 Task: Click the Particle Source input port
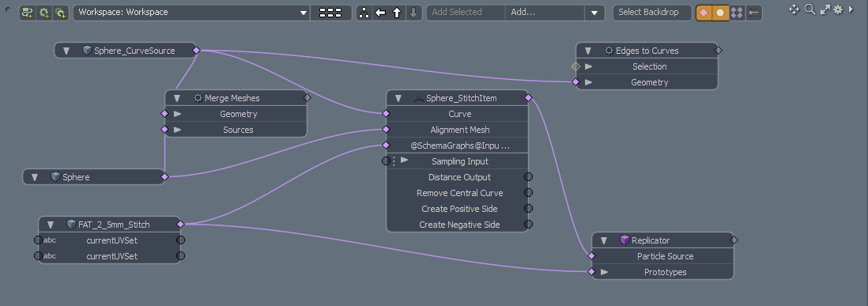click(591, 256)
